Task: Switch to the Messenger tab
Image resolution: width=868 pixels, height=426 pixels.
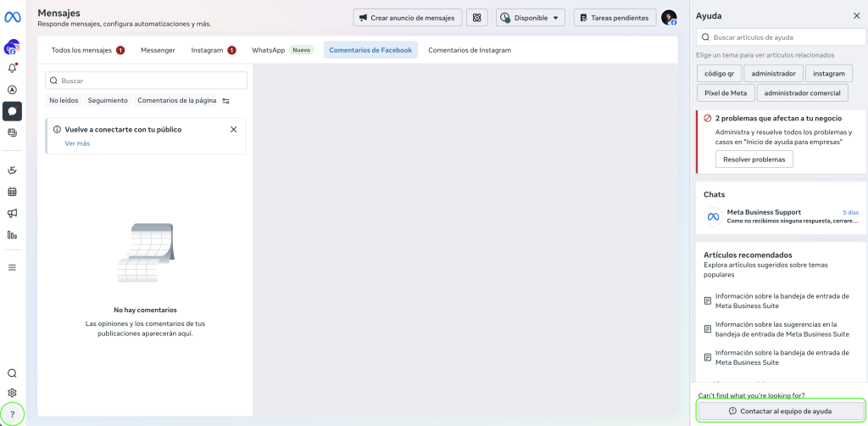Action: (x=158, y=50)
